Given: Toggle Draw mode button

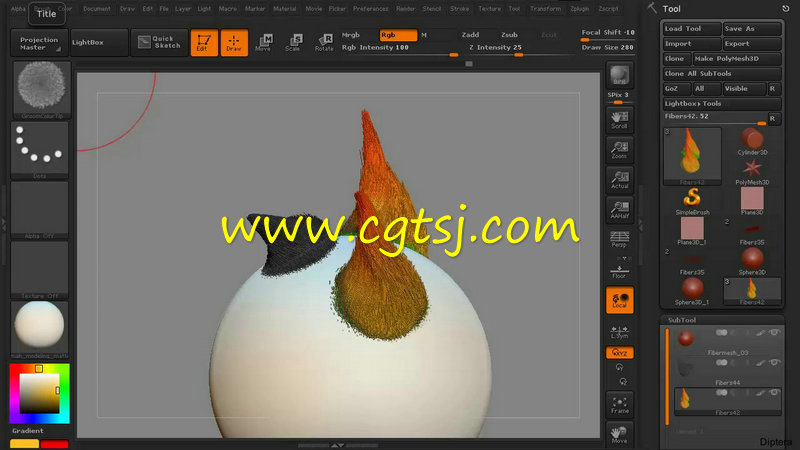Looking at the screenshot, I should [x=234, y=42].
